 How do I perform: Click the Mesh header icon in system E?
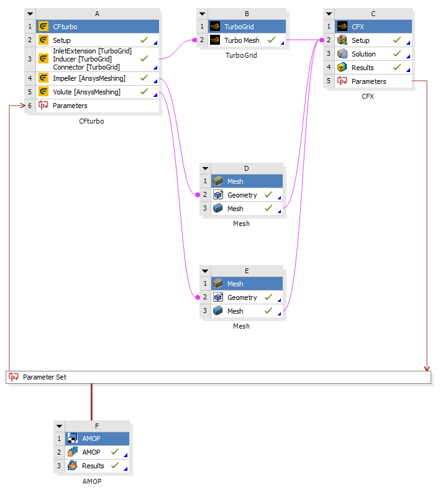pyautogui.click(x=218, y=283)
